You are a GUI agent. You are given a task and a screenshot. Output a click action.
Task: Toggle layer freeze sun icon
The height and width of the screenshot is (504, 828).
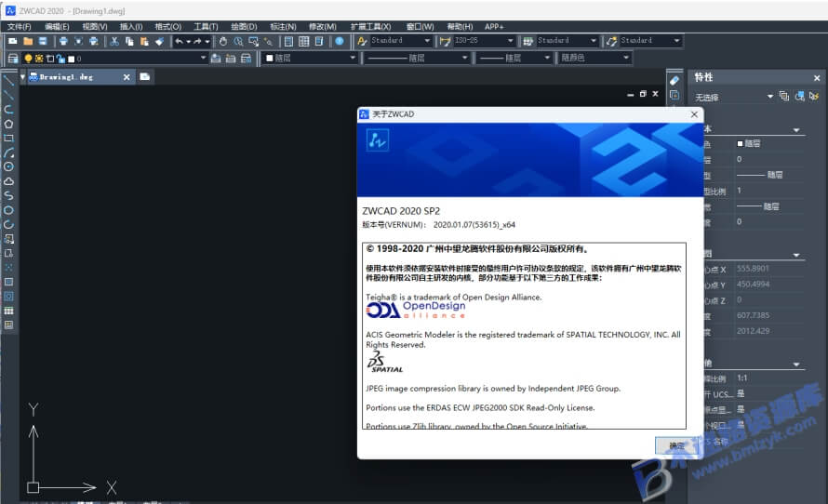click(x=39, y=59)
